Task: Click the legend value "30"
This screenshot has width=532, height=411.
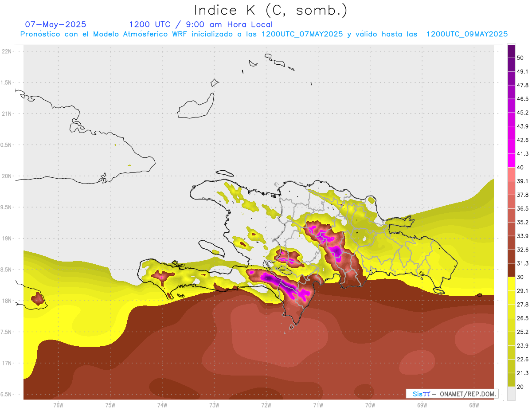Action: [x=520, y=277]
